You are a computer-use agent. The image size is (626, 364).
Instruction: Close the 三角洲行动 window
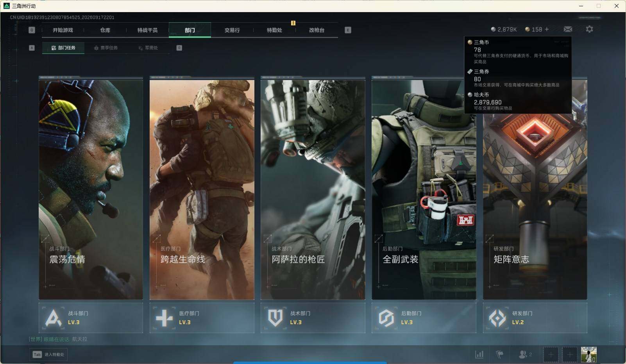(x=617, y=6)
